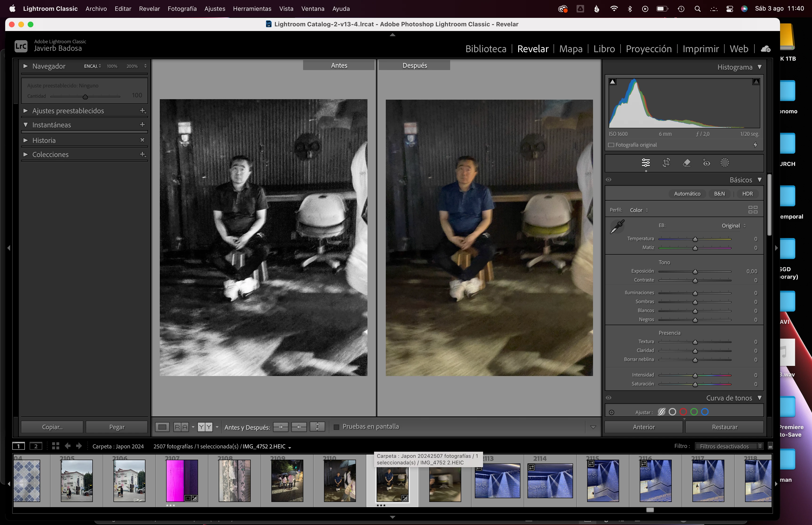The width and height of the screenshot is (812, 525).
Task: Open the Red eye correction tool
Action: coord(706,163)
